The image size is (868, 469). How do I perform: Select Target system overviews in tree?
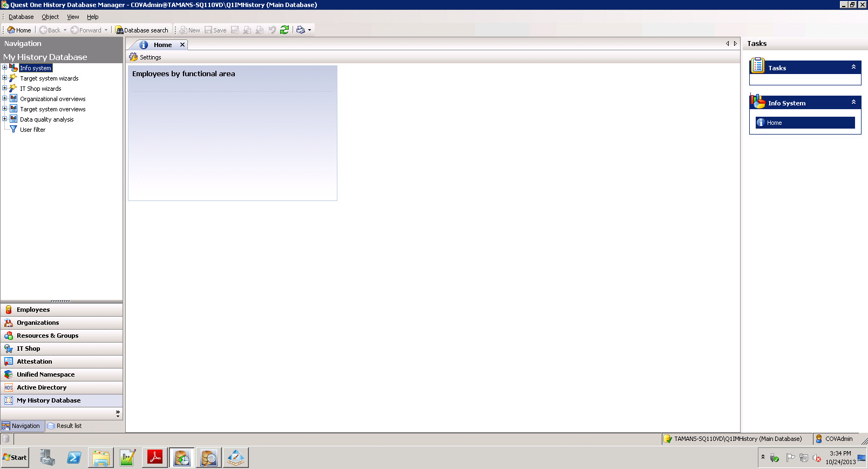click(53, 109)
